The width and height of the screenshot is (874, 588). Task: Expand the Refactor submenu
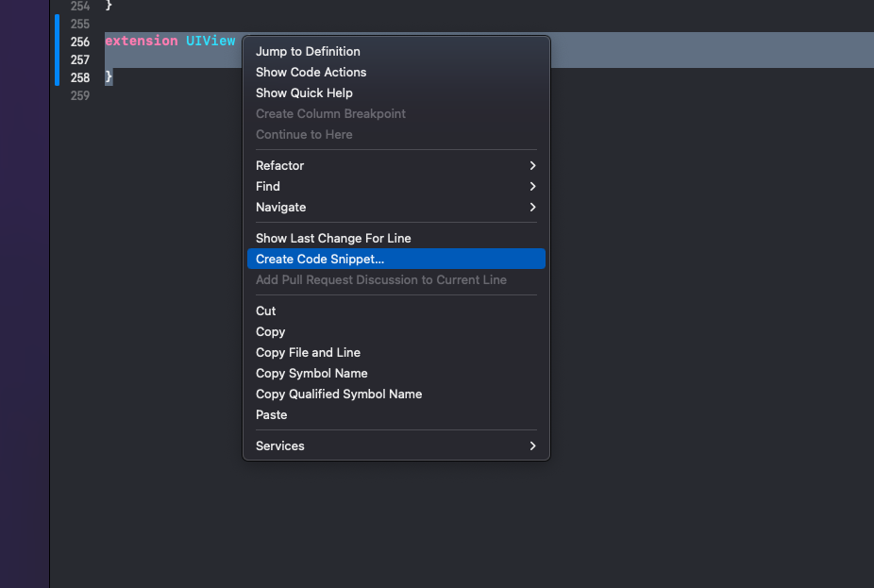click(x=395, y=165)
